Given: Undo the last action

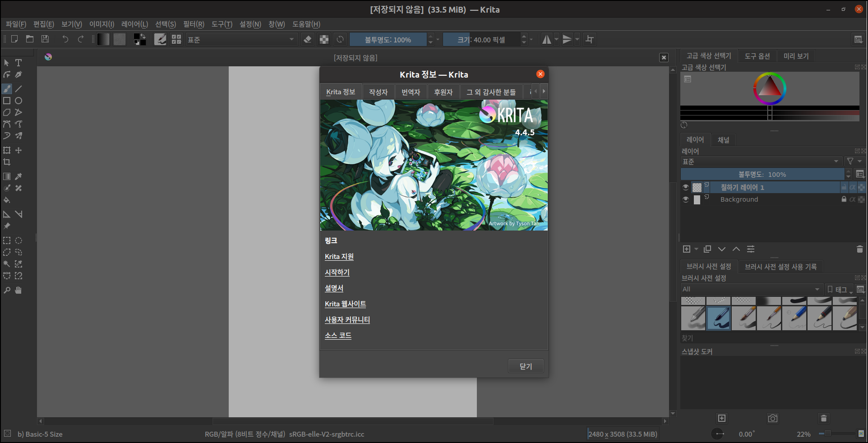Looking at the screenshot, I should [65, 39].
